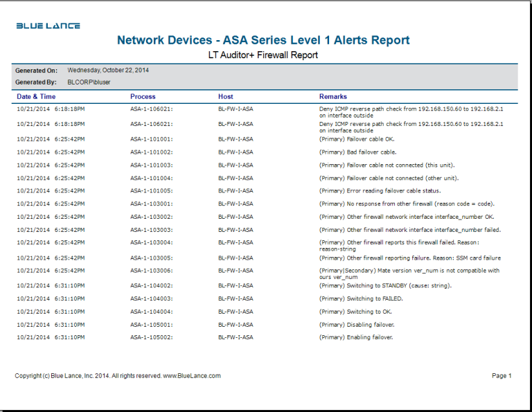Image resolution: width=532 pixels, height=412 pixels.
Task: Click process entry ASA-1-103004
Action: tap(152, 243)
